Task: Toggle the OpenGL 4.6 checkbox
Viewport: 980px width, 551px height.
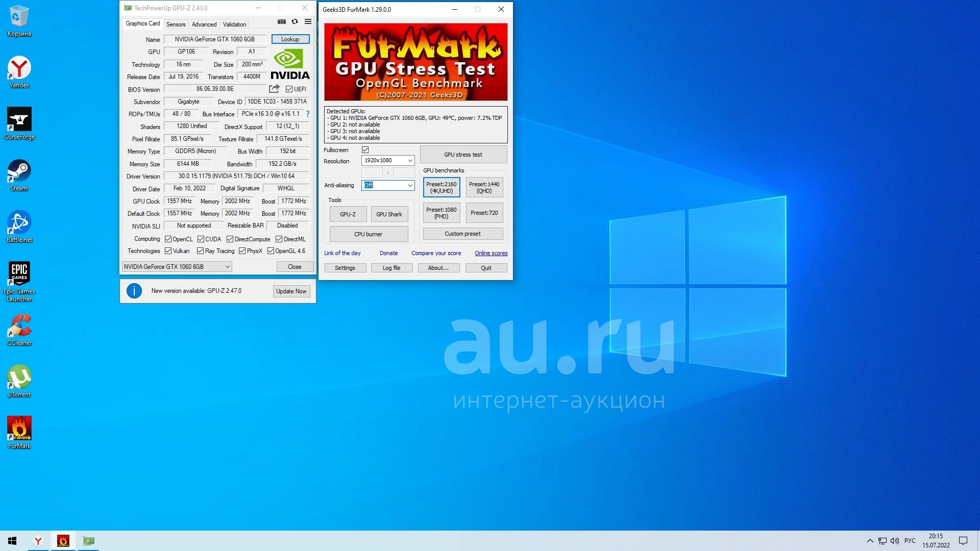Action: (271, 251)
